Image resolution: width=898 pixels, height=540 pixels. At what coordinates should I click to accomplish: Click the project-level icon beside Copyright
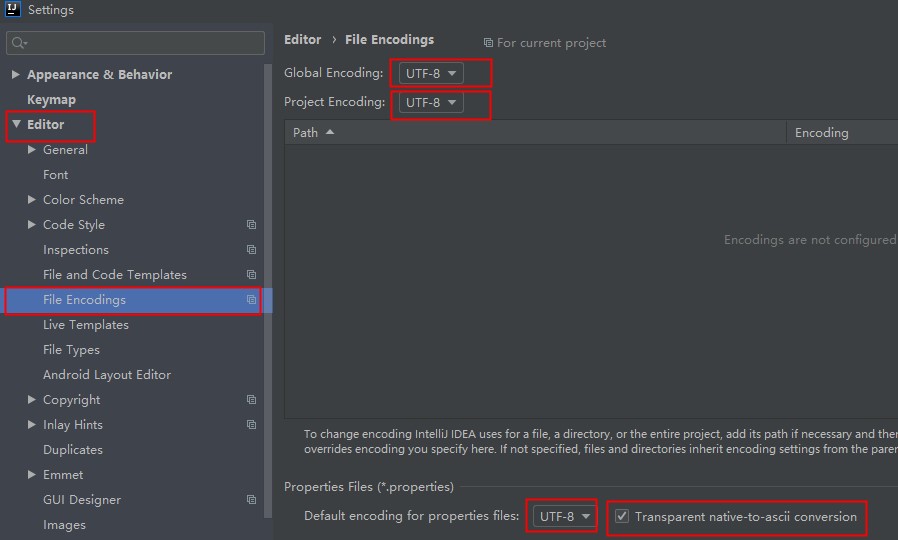point(251,400)
